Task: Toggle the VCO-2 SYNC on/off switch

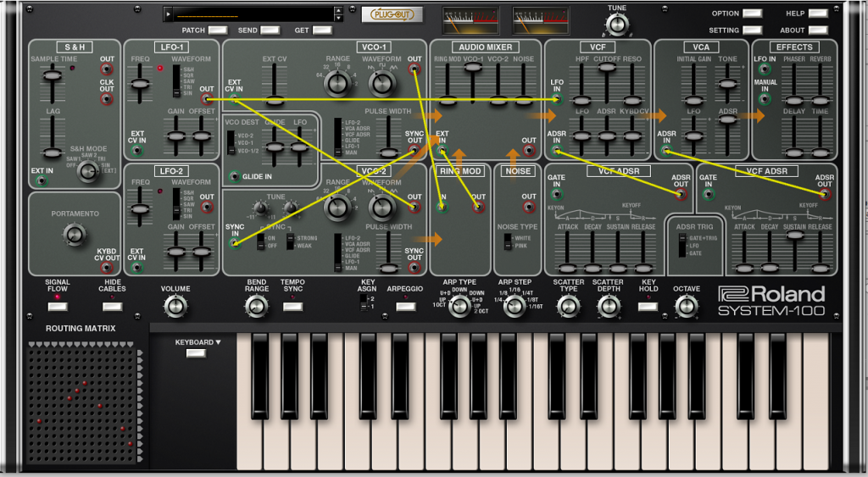Action: click(260, 241)
